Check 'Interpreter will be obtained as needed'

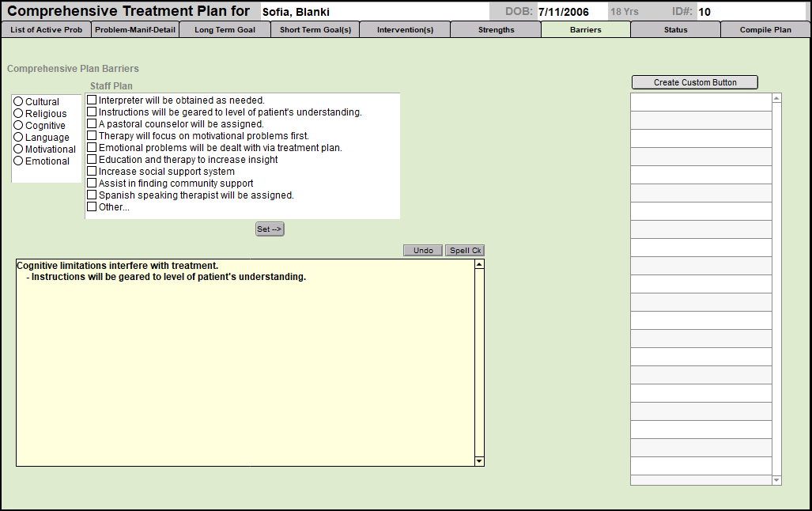point(92,100)
